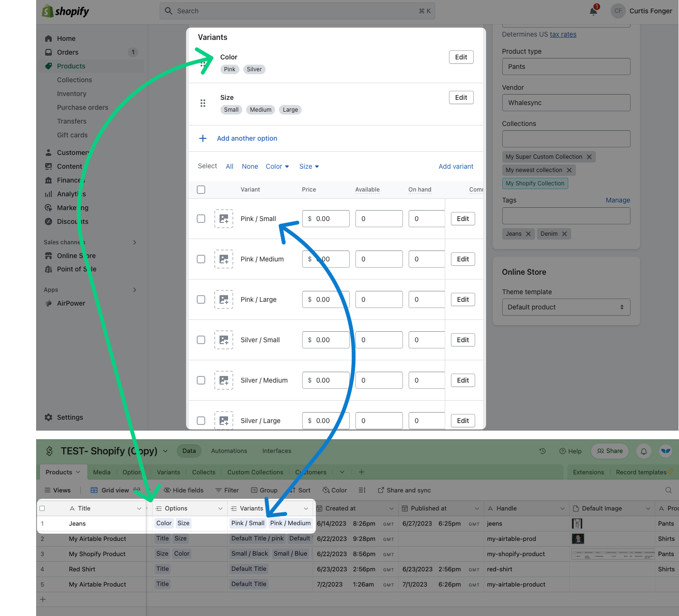The height and width of the screenshot is (616, 679).
Task: Expand the Sales channels section chevron
Action: (x=135, y=242)
